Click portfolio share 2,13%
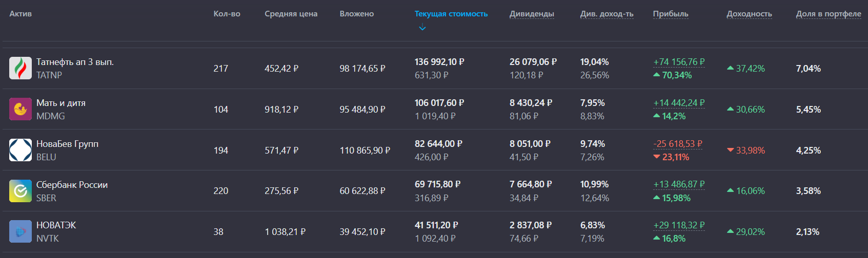Image resolution: width=868 pixels, height=258 pixels. 808,231
